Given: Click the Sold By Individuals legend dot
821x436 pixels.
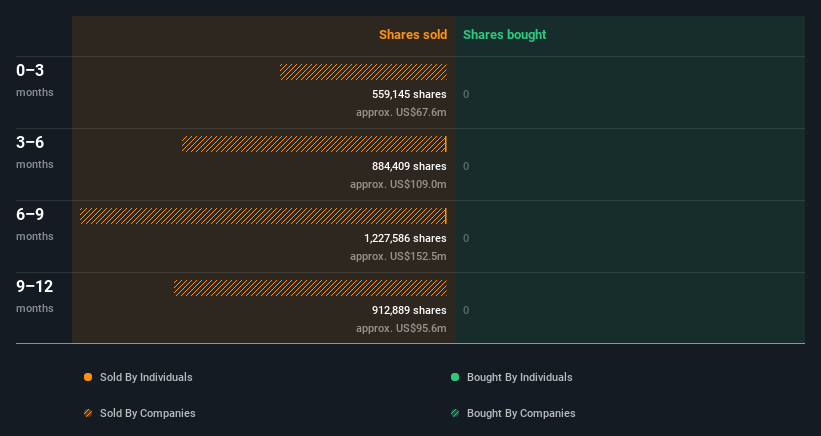Looking at the screenshot, I should [x=88, y=377].
